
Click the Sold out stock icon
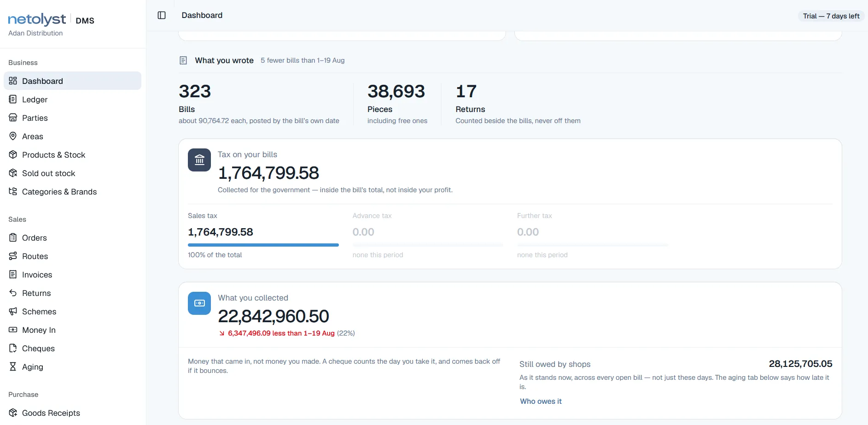point(13,173)
